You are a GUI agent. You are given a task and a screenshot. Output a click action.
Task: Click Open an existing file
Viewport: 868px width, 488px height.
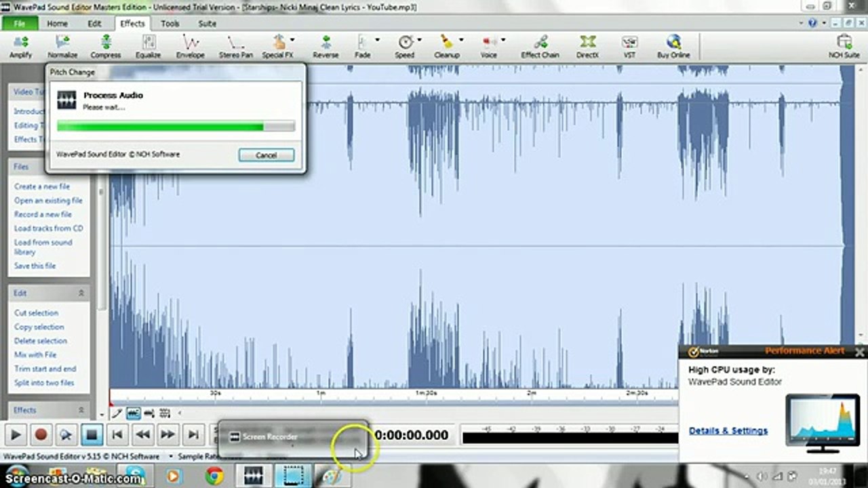tap(48, 201)
